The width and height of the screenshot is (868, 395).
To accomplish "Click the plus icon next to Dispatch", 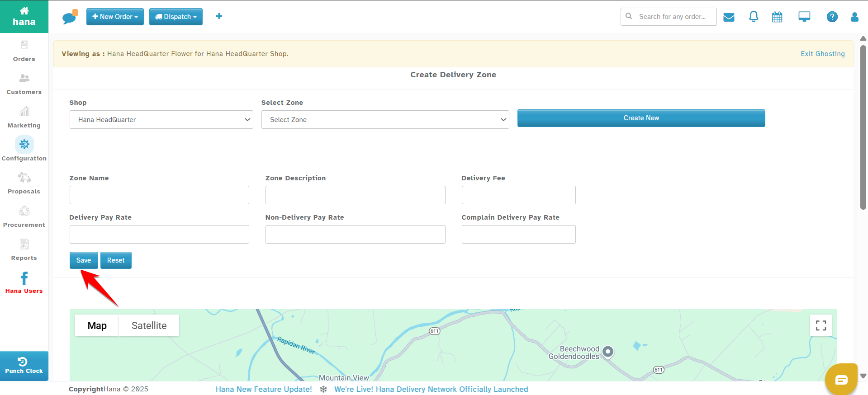I will tap(219, 16).
